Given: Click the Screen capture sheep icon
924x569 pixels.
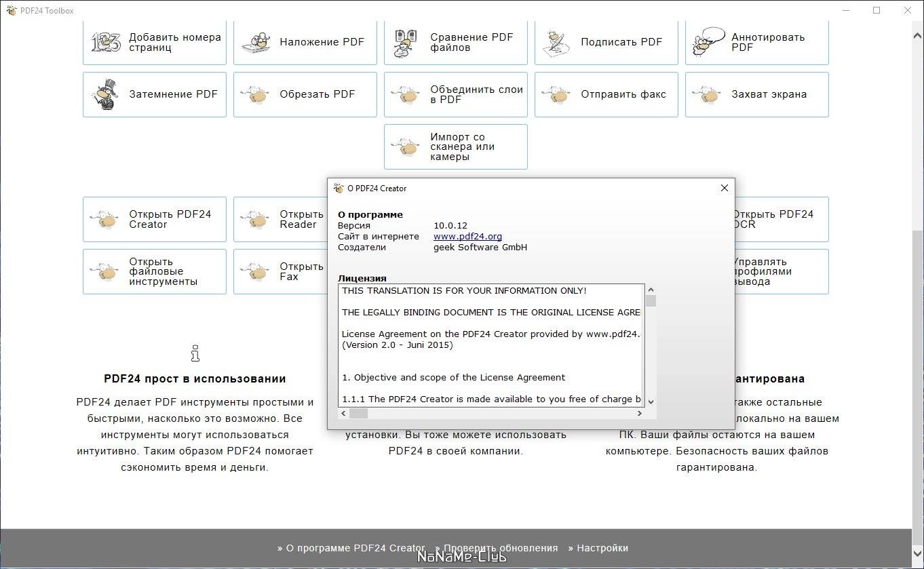Looking at the screenshot, I should [x=708, y=95].
